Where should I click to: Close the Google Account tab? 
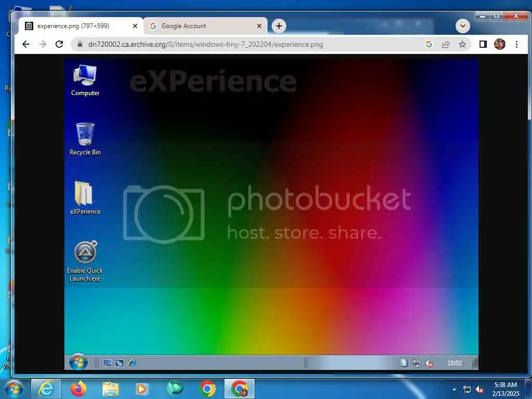pos(259,26)
